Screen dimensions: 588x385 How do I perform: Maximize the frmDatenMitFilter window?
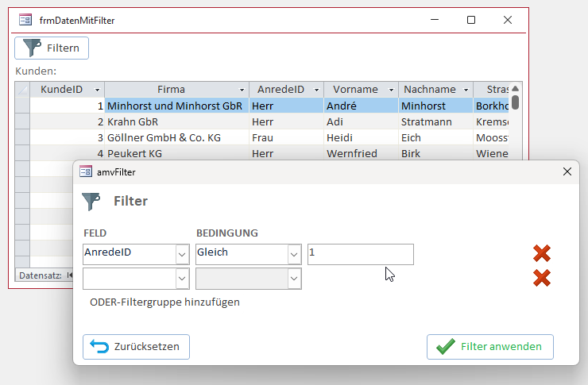471,20
